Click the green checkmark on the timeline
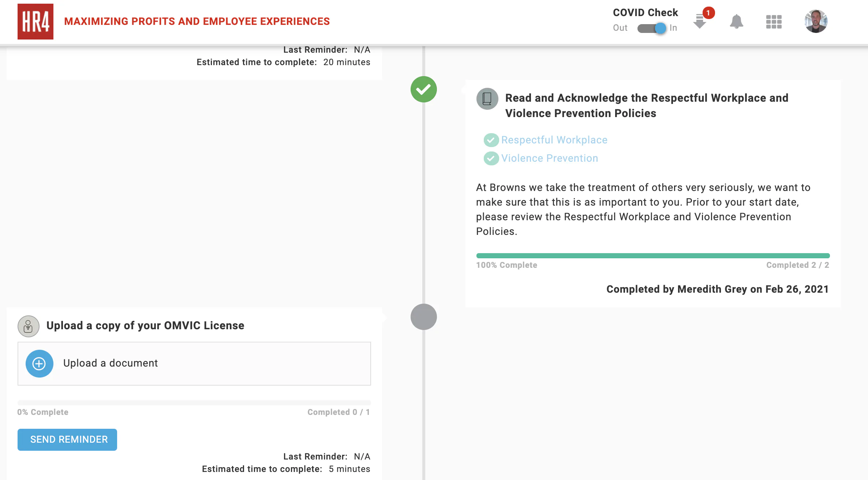 point(423,89)
